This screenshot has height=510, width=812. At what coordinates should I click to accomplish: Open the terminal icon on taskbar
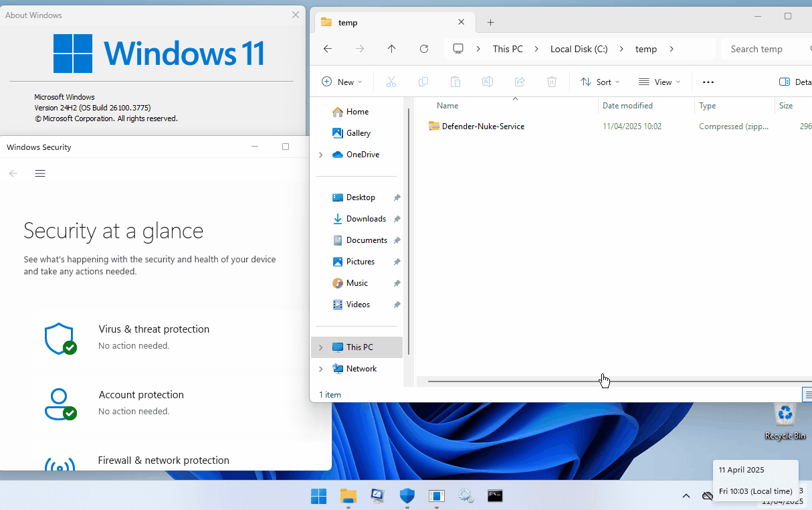pyautogui.click(x=495, y=496)
